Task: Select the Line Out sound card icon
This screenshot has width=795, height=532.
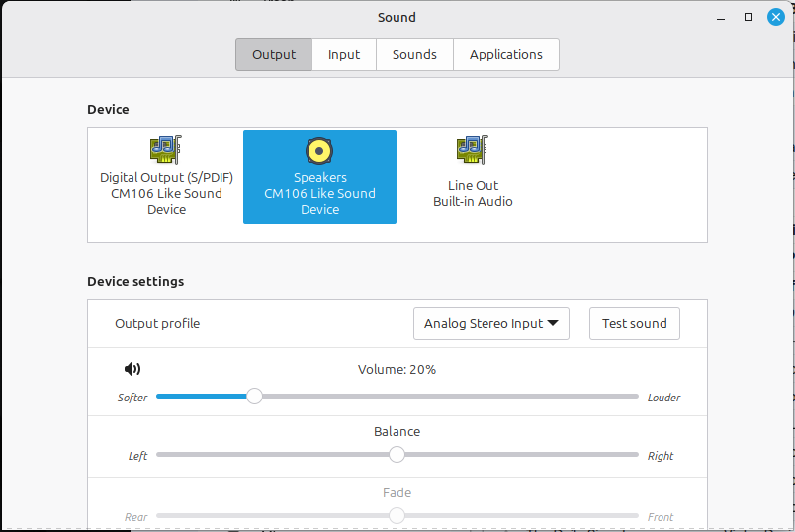Action: click(473, 150)
